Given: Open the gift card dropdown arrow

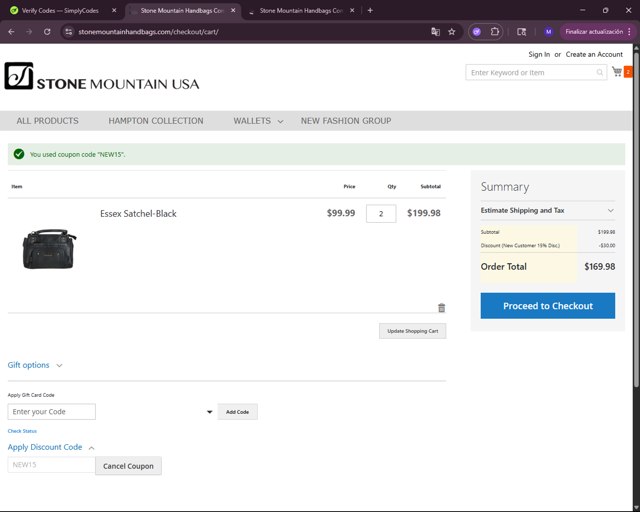Looking at the screenshot, I should 210,412.
